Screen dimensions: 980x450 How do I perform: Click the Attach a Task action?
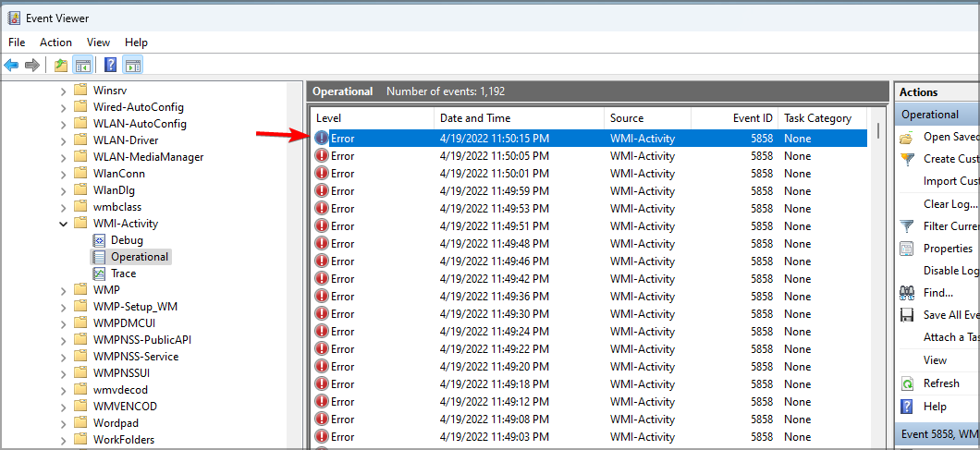[950, 337]
